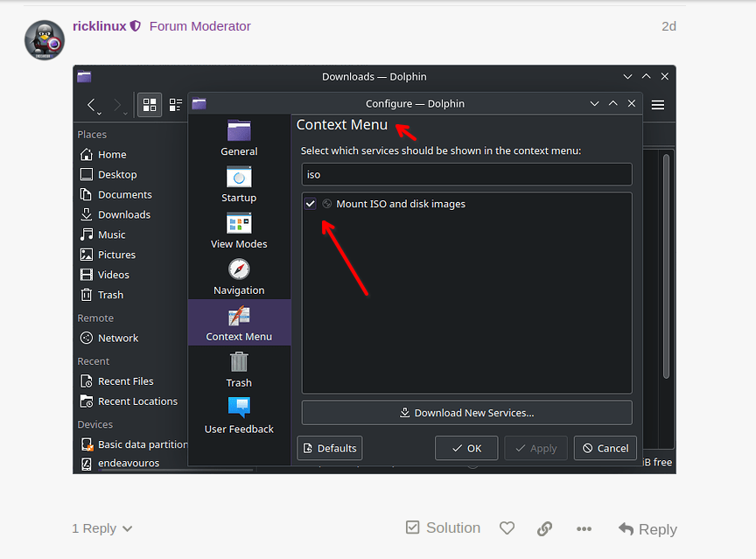Copy link to this post
Screen dimensions: 756x559
pyautogui.click(x=545, y=528)
